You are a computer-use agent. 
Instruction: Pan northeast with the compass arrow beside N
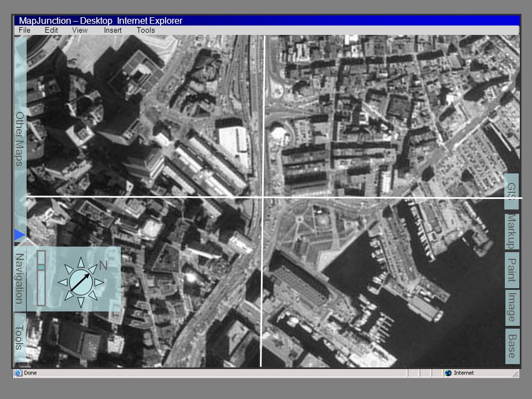click(93, 270)
